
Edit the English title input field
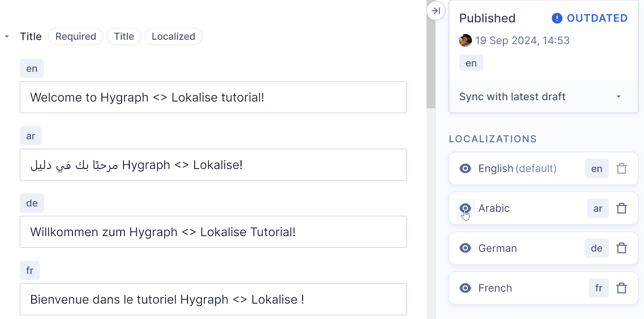(213, 97)
